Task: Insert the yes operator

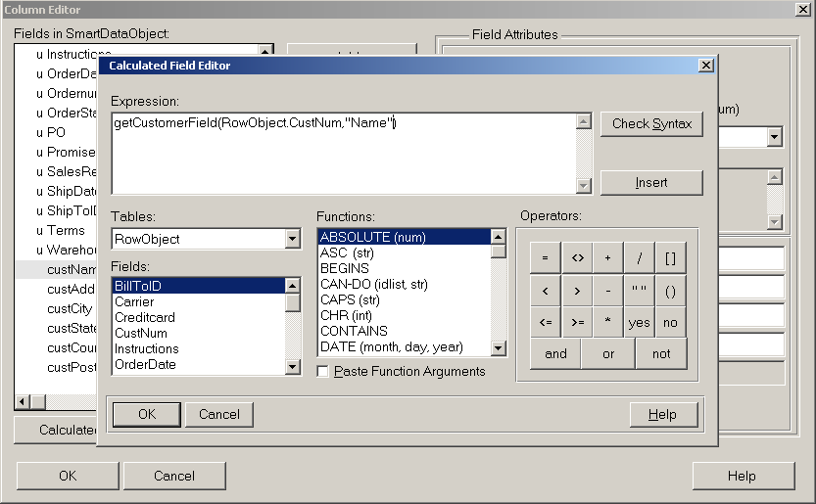Action: [x=640, y=323]
